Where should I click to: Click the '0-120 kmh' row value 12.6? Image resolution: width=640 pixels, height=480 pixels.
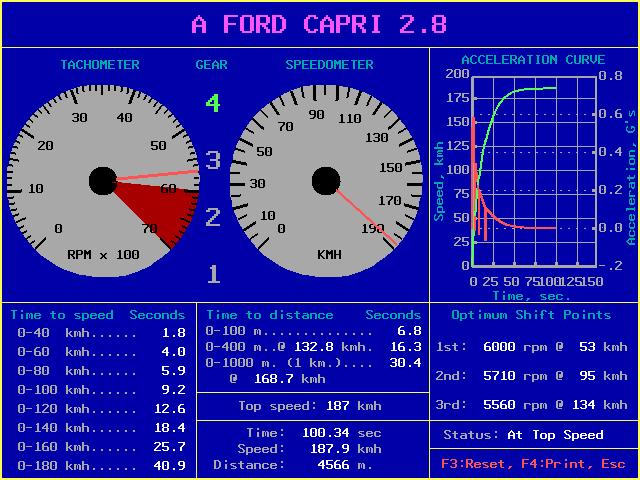[x=170, y=409]
